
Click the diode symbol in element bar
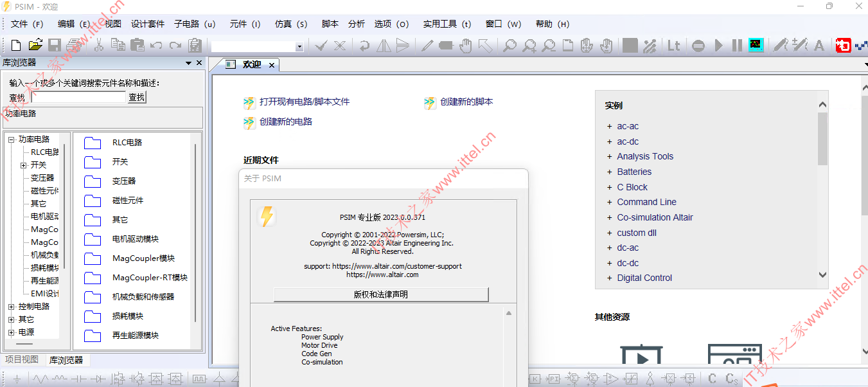pyautogui.click(x=98, y=379)
